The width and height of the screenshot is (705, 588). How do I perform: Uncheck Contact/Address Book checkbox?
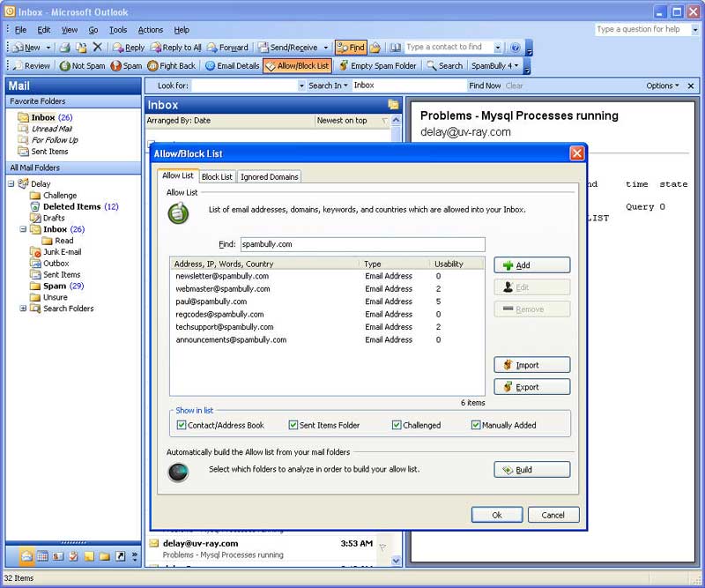click(x=182, y=425)
